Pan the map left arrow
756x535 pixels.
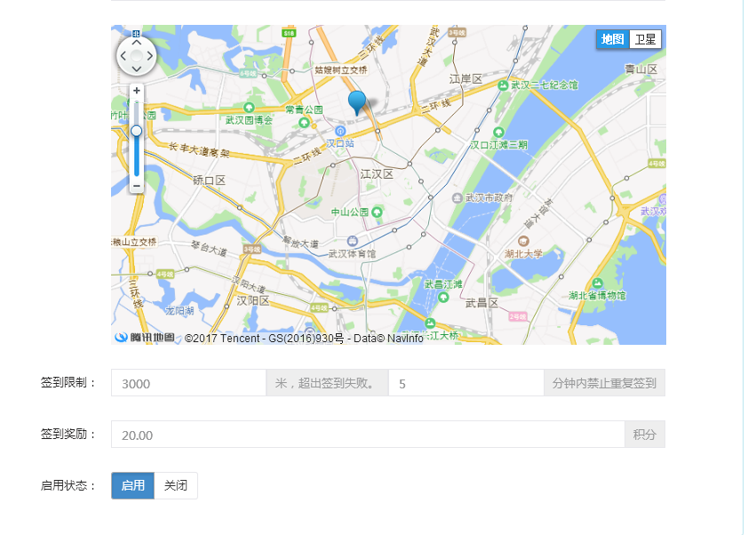click(x=123, y=56)
